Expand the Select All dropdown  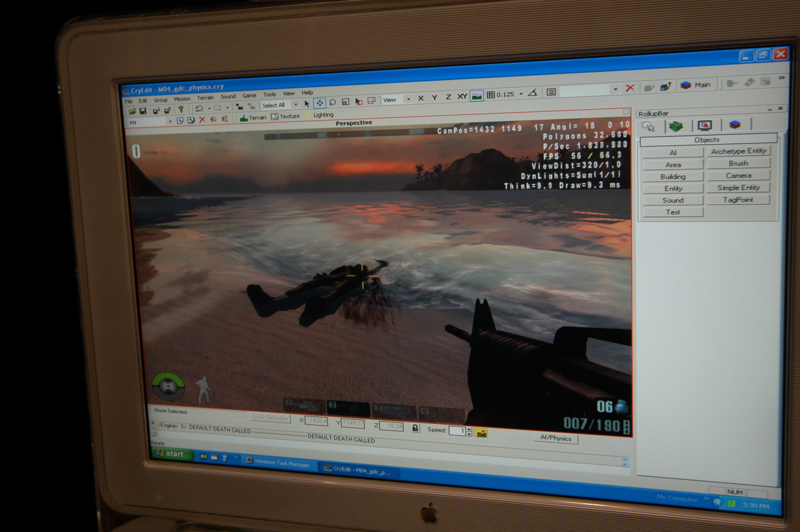[x=295, y=104]
